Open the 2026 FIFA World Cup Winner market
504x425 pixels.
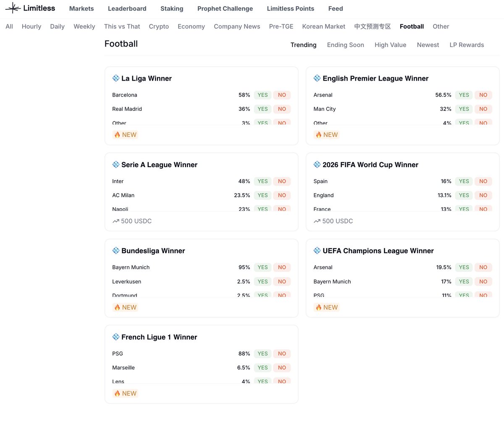[370, 165]
